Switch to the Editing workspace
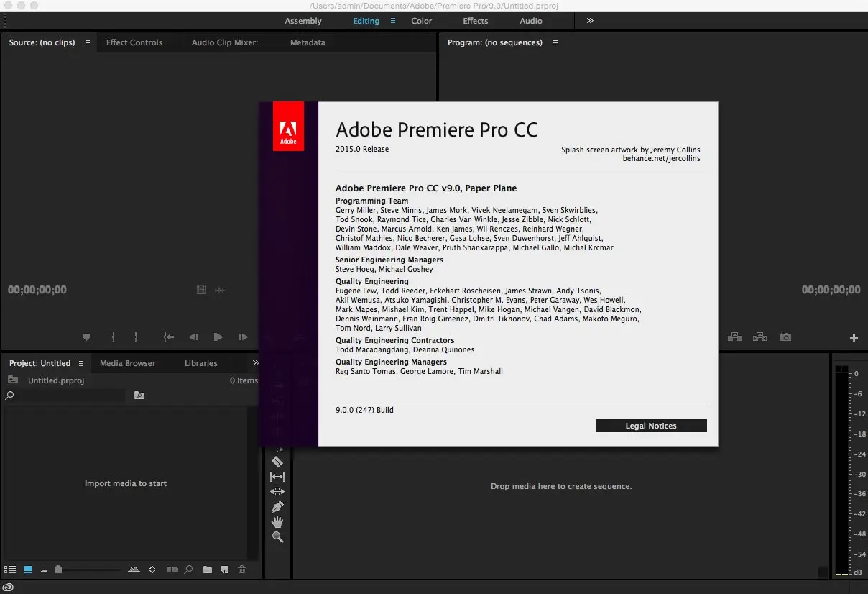The width and height of the screenshot is (868, 594). point(366,21)
